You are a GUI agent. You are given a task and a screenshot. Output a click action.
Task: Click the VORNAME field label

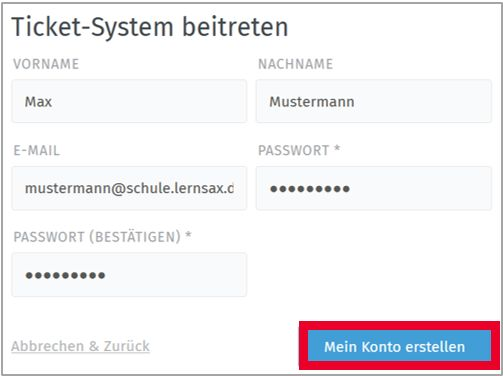click(x=46, y=64)
